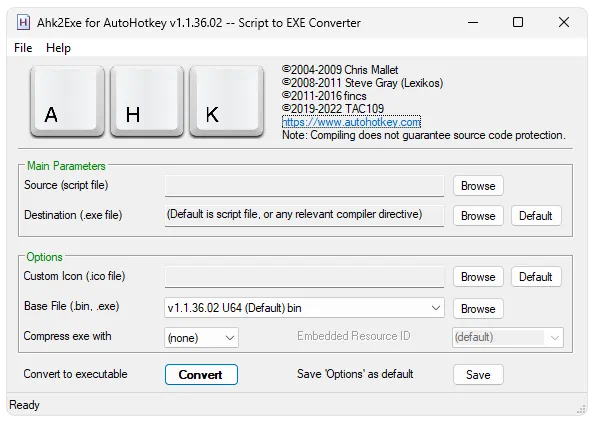Click the 'Embedded Resource ID' label
This screenshot has width=596, height=423.
coord(354,336)
